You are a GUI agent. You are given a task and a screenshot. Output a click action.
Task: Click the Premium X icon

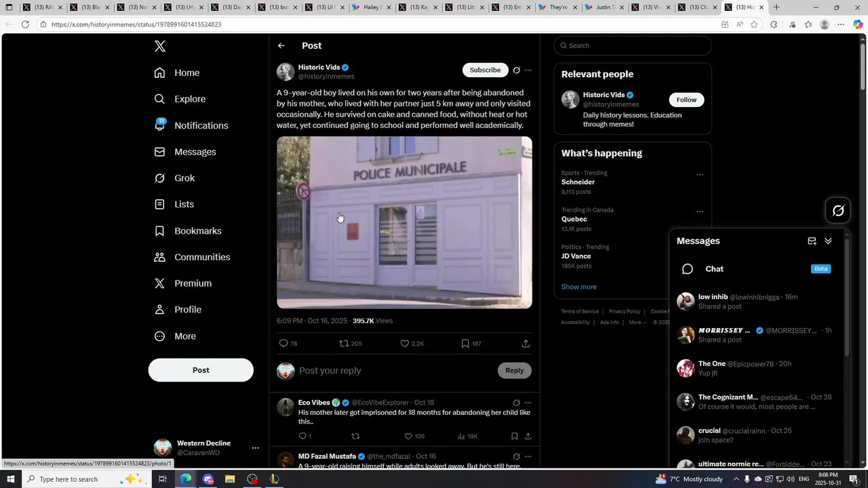click(159, 283)
